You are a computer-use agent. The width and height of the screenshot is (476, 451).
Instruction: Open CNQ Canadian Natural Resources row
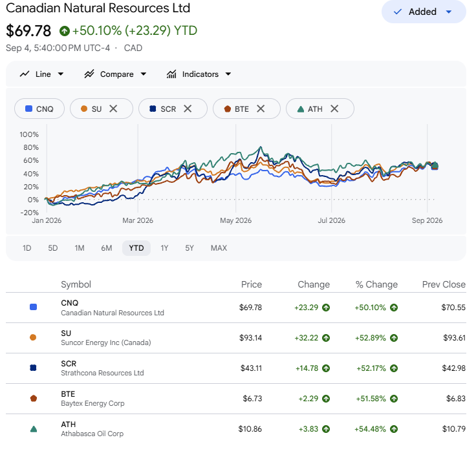(236, 308)
